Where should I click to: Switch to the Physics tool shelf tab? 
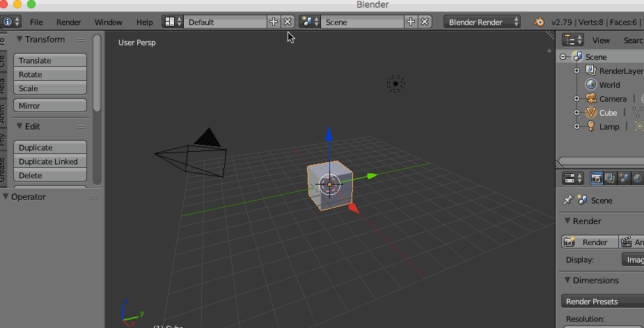point(3,140)
